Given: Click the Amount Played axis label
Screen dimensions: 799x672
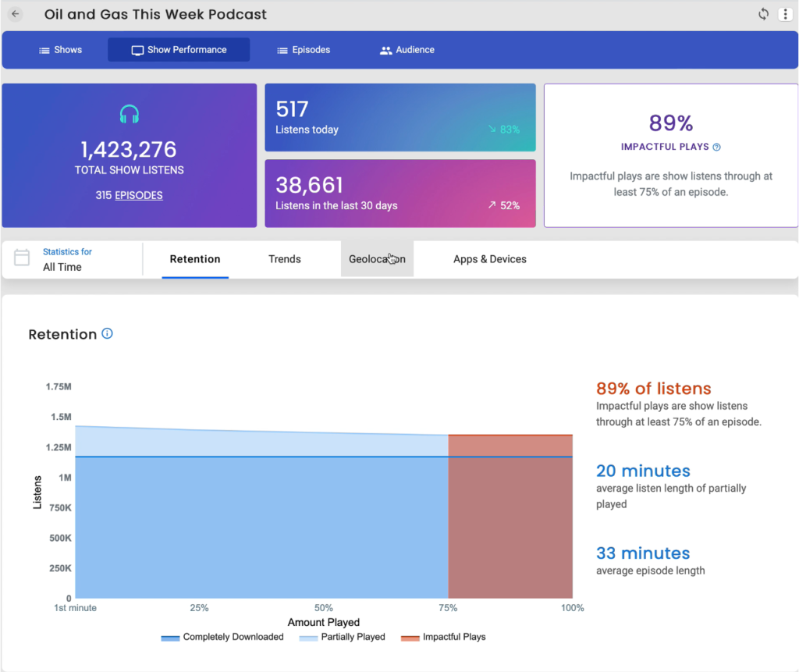Looking at the screenshot, I should (x=324, y=622).
